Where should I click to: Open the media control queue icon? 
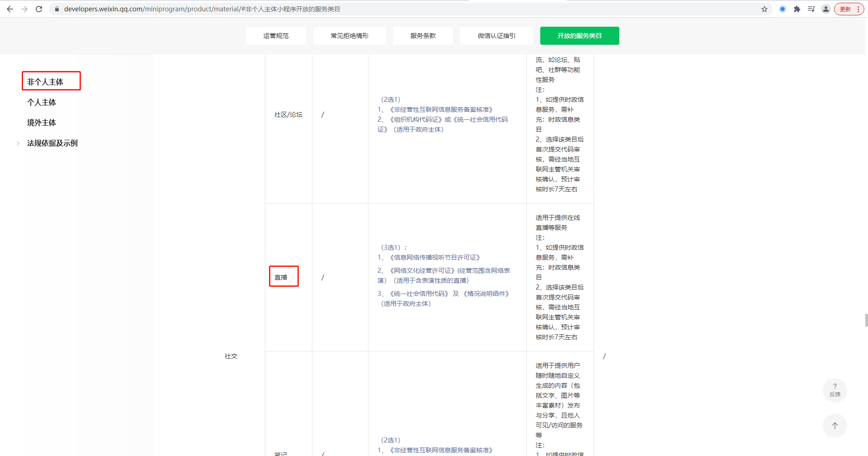pyautogui.click(x=811, y=9)
